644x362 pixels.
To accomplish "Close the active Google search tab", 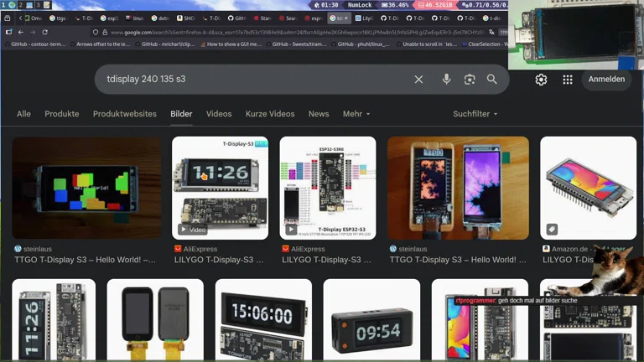I will point(345,18).
